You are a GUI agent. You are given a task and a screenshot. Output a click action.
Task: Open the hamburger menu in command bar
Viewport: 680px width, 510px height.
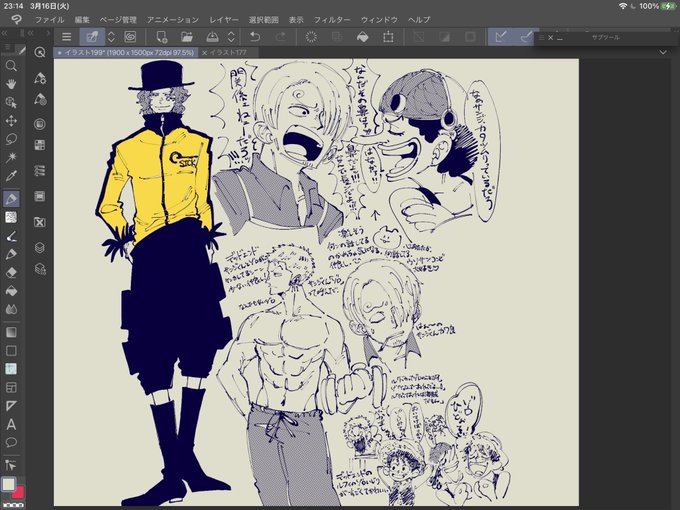[x=66, y=37]
